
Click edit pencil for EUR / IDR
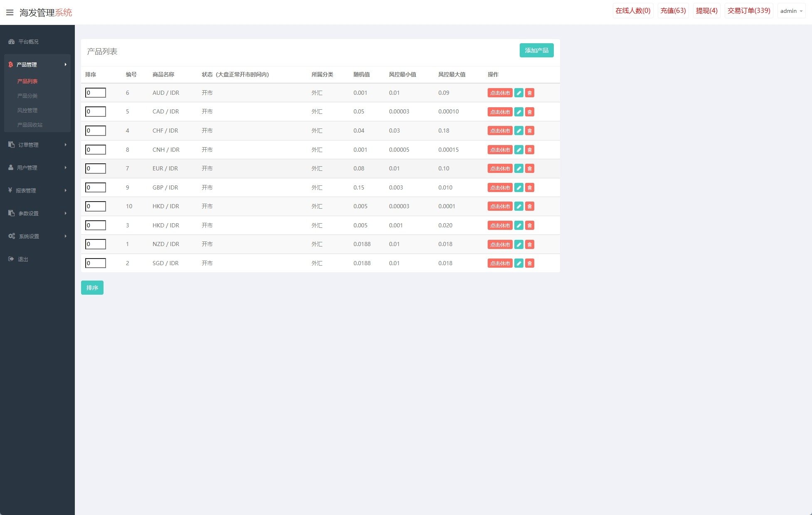point(518,168)
